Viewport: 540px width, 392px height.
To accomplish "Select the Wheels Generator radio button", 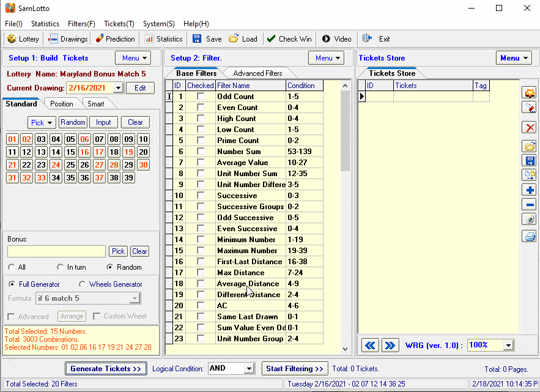I will [x=82, y=284].
